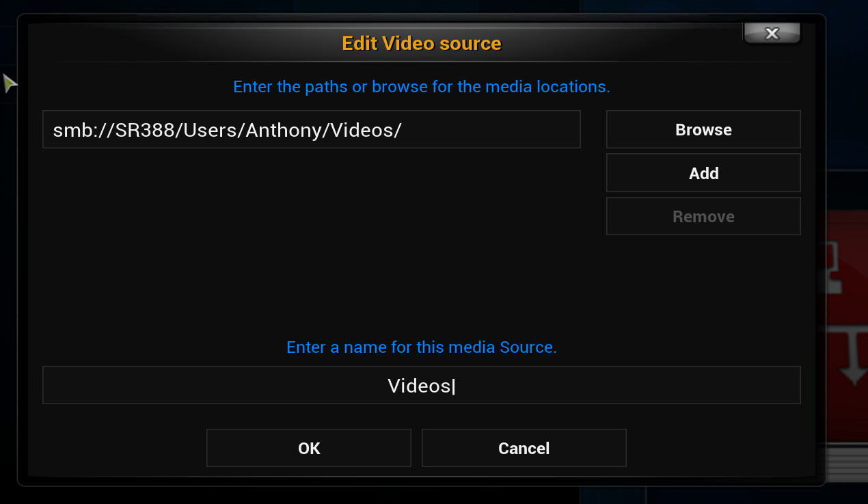Viewport: 868px width, 504px height.
Task: Click 'Enter a name for this media Source' label
Action: pos(421,347)
